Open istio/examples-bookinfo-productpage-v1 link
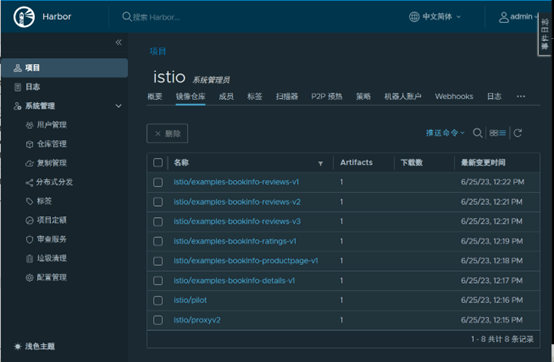Screen dimensions: 554x362 [x=246, y=261]
